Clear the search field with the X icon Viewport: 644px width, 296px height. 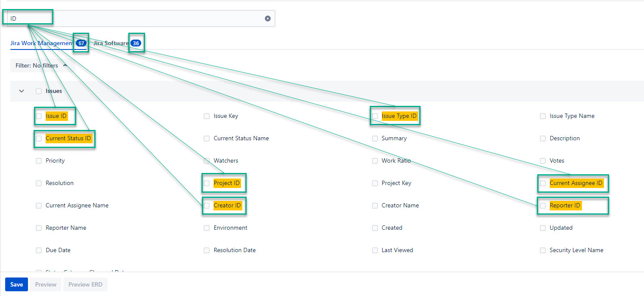(x=268, y=18)
